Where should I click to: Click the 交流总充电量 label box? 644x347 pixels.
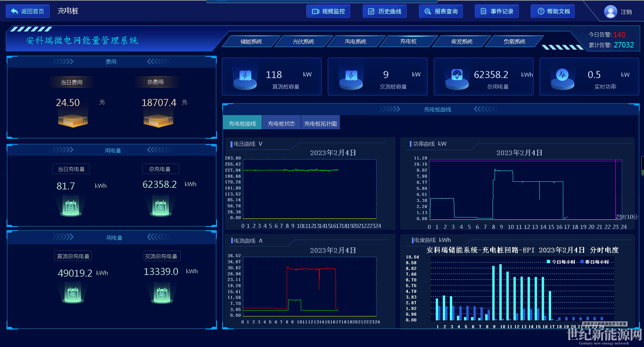tap(162, 256)
